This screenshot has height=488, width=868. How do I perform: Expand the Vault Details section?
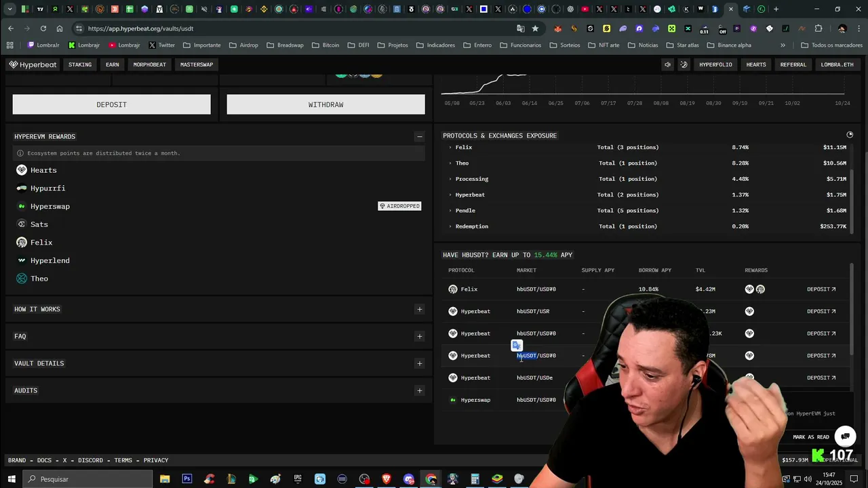click(x=419, y=363)
